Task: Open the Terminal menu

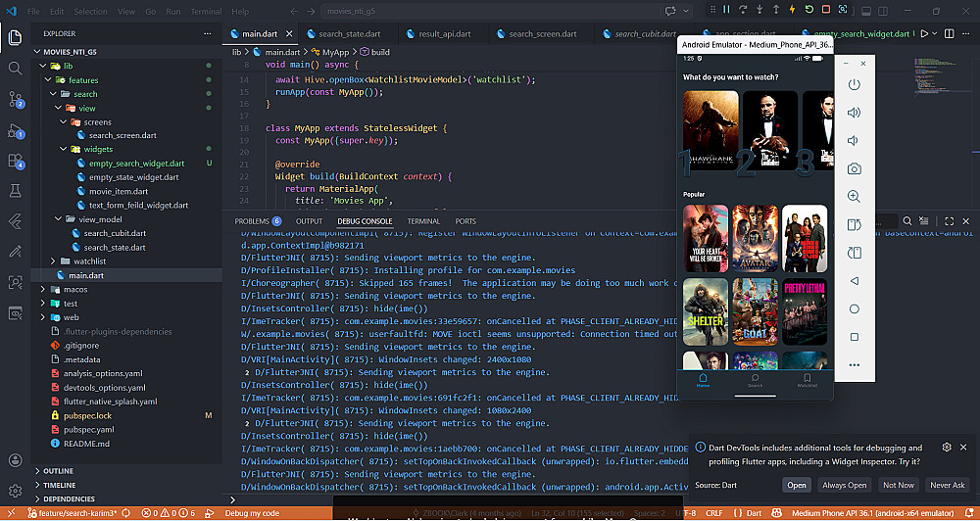Action: [x=206, y=12]
